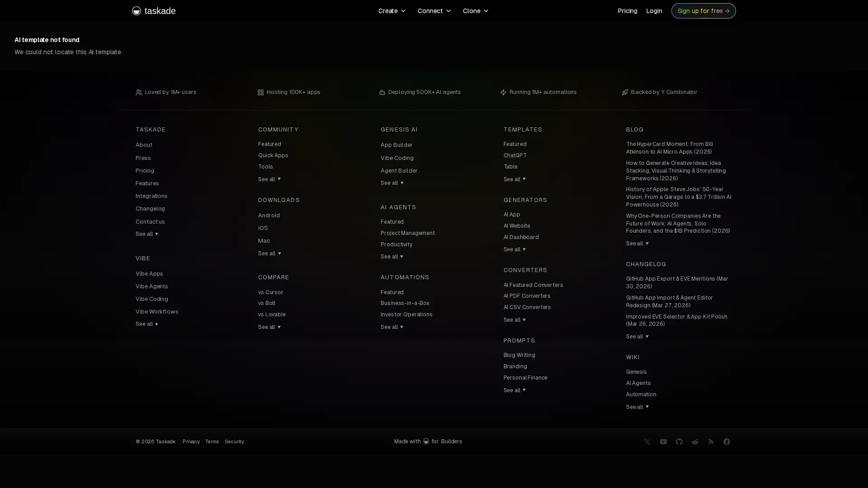Open the Privacy link in the footer

coord(191,441)
